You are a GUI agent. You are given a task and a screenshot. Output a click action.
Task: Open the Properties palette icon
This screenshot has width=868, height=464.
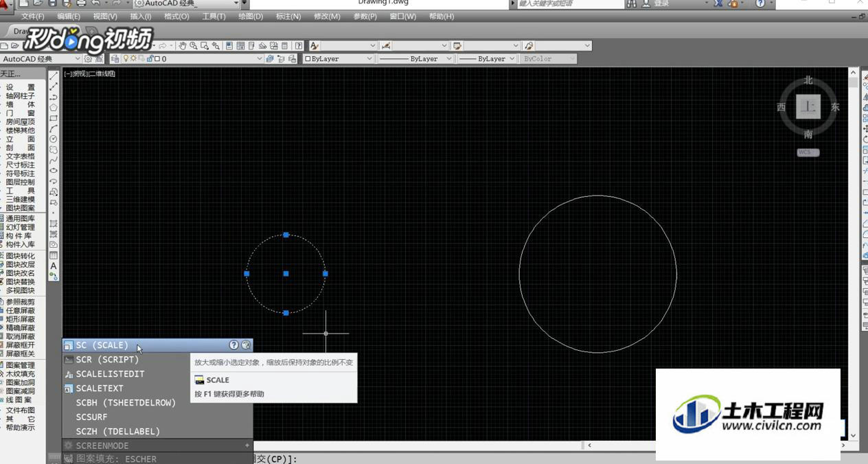[x=229, y=46]
